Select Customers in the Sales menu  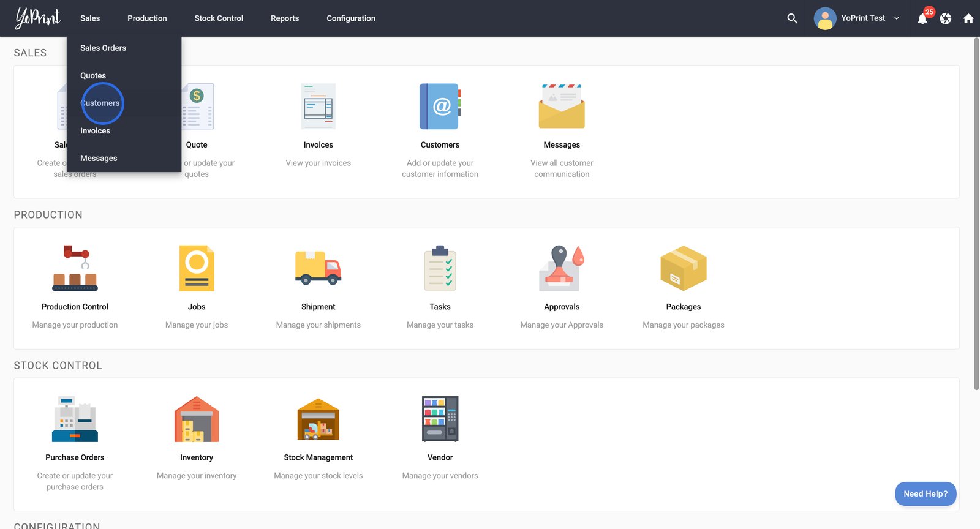(x=100, y=103)
